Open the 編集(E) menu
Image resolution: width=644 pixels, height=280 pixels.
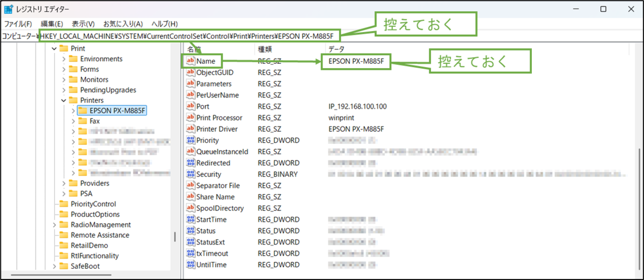click(52, 24)
